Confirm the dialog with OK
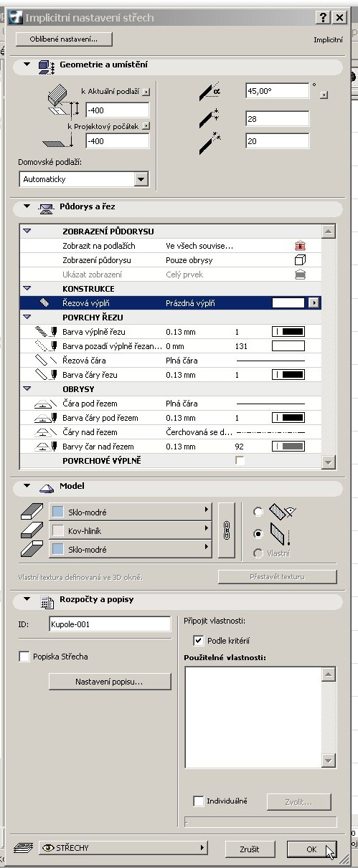 pyautogui.click(x=311, y=849)
